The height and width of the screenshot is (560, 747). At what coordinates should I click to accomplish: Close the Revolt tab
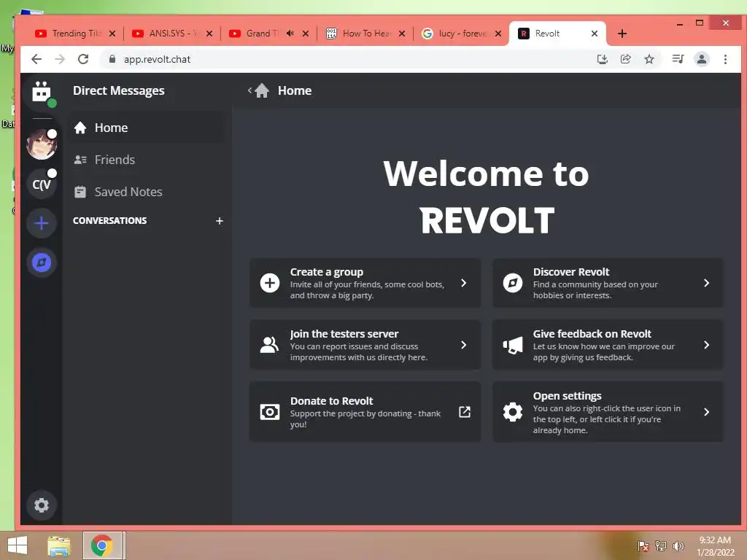point(595,34)
